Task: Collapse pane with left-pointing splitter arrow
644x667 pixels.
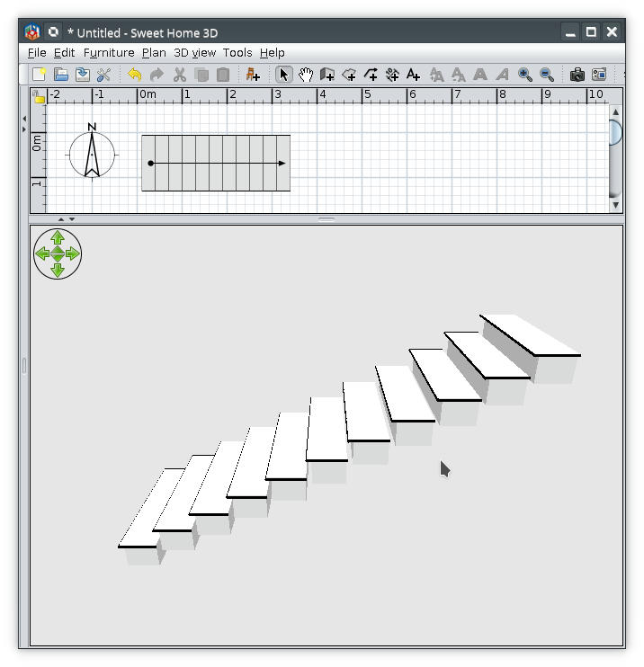Action: tap(24, 119)
